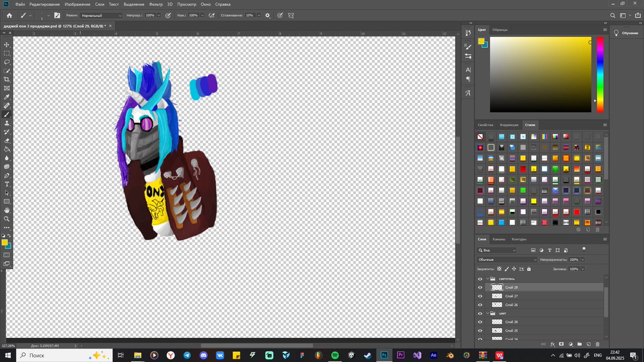644x362 pixels.
Task: Open layer blend mode dropdown Обычные
Action: coord(507,260)
